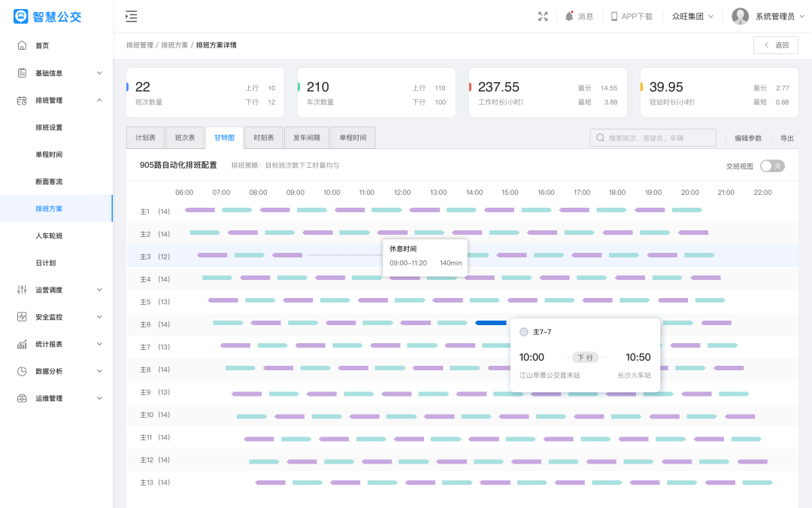Click the system administrator avatar
This screenshot has width=812, height=508.
pyautogui.click(x=740, y=17)
